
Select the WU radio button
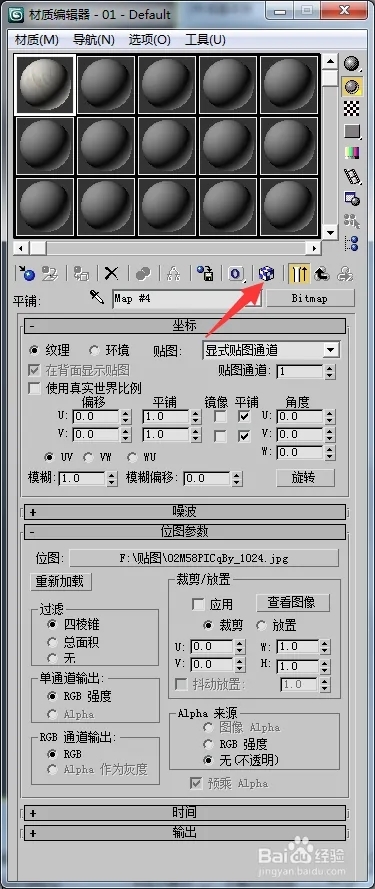tap(132, 456)
